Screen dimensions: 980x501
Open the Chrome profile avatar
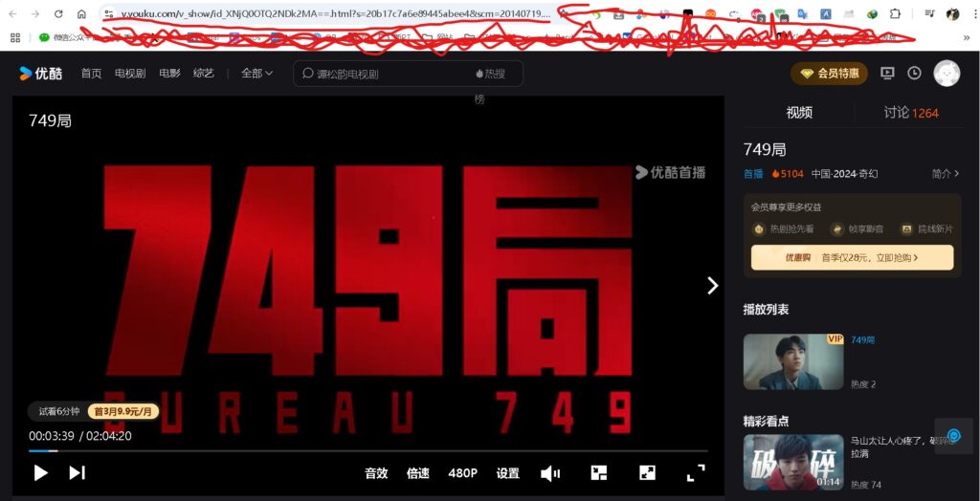tap(952, 13)
